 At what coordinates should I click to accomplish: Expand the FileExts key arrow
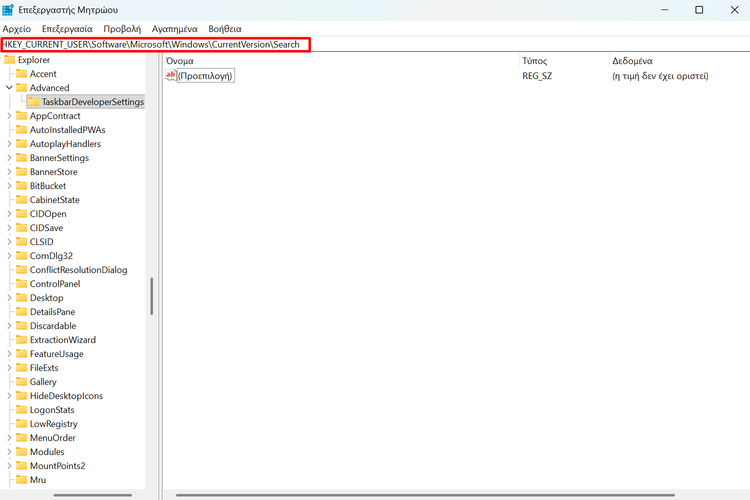click(9, 368)
